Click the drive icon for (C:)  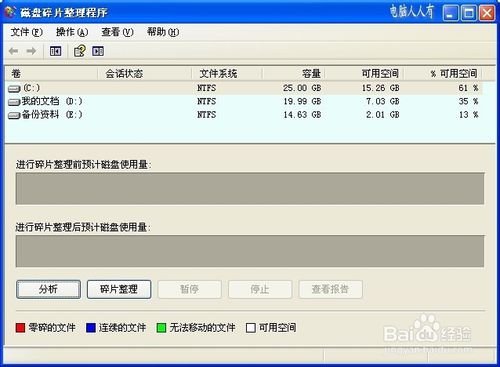pos(14,89)
